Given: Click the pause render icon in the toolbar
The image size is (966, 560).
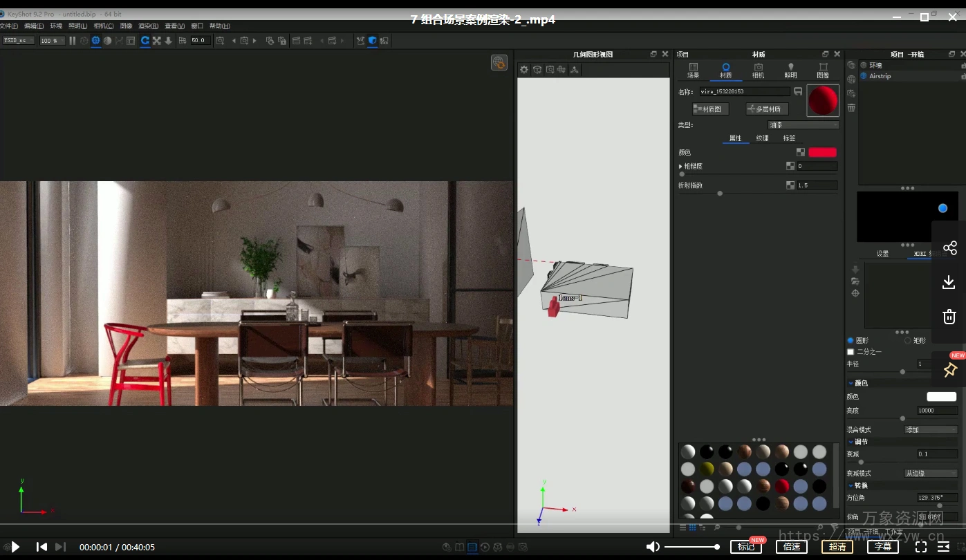Looking at the screenshot, I should 73,41.
